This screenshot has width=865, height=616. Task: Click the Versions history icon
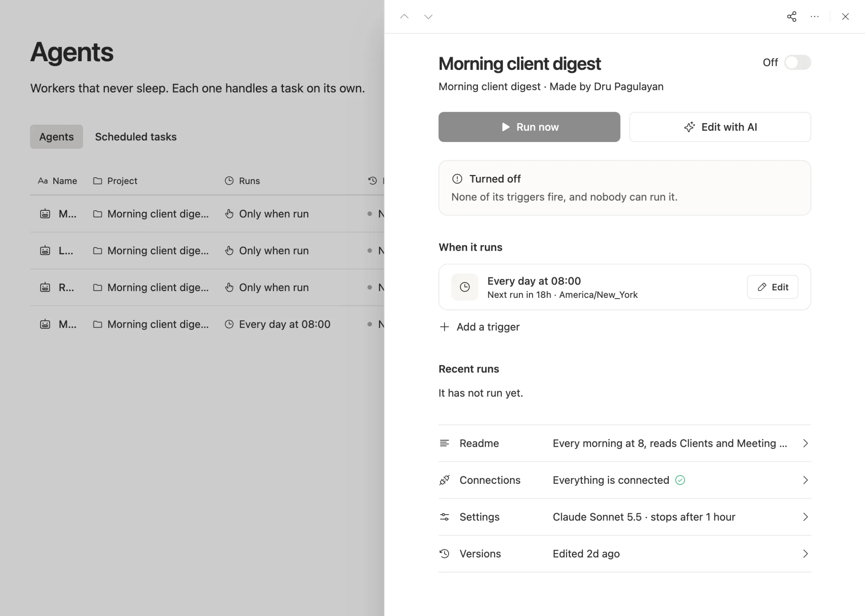pyautogui.click(x=444, y=554)
